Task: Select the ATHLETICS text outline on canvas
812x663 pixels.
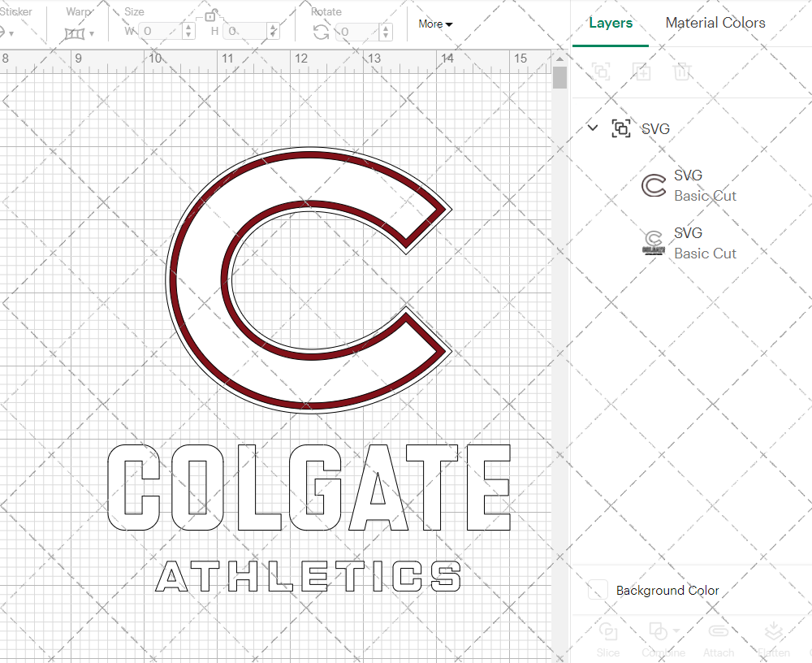Action: (308, 576)
